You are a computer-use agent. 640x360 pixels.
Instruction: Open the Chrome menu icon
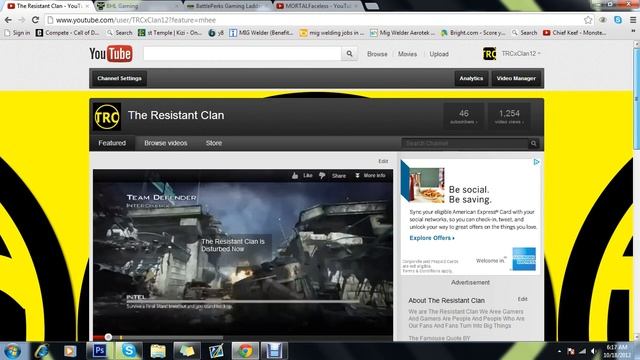click(633, 20)
